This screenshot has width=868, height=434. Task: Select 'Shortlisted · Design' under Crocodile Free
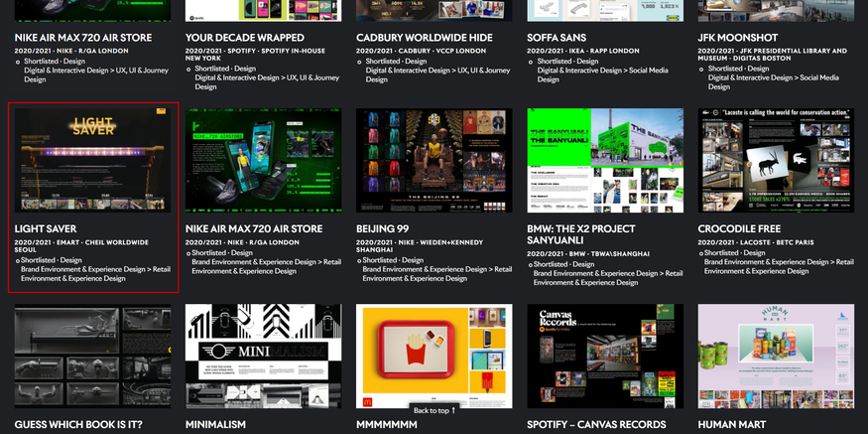click(735, 252)
